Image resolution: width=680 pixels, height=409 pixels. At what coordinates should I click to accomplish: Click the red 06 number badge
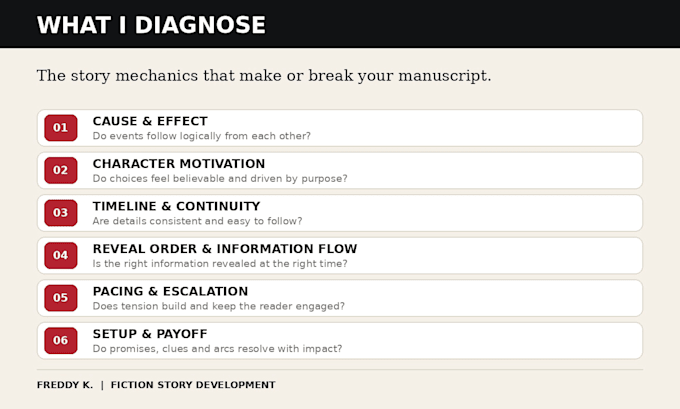pos(61,340)
